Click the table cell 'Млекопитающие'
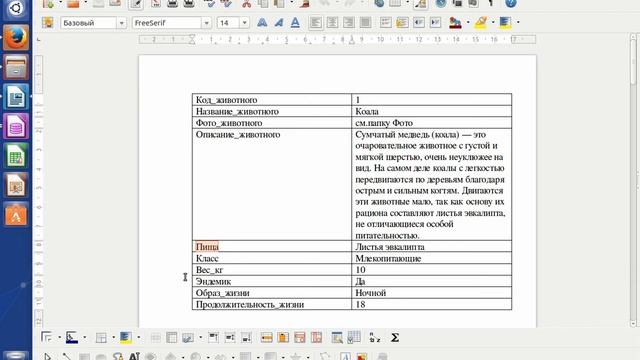Screen dimensions: 640x360 pos(431,258)
